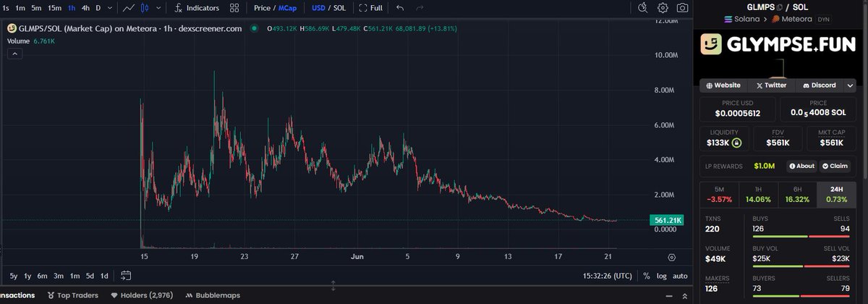Image resolution: width=868 pixels, height=304 pixels.
Task: Toggle auto scale on chart
Action: (680, 276)
